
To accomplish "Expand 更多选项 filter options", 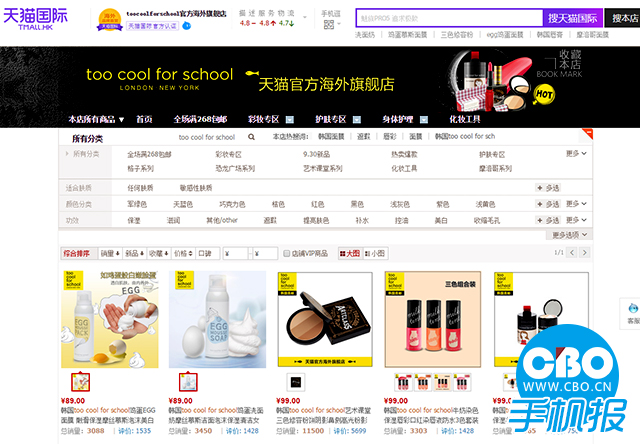I will tap(569, 235).
